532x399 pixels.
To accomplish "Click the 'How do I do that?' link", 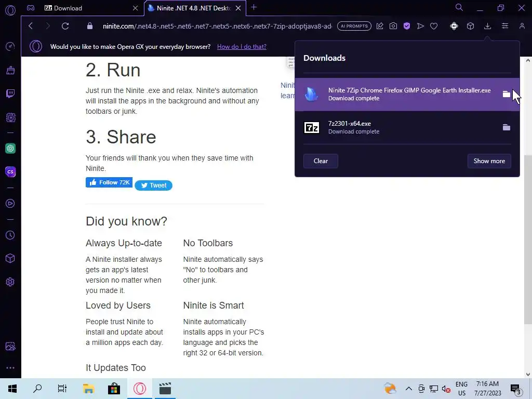I will click(242, 46).
